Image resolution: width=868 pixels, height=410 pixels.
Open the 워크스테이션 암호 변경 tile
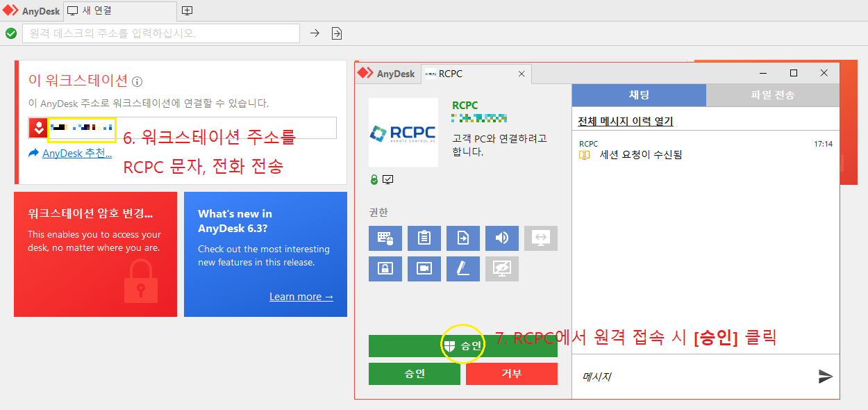(x=95, y=254)
